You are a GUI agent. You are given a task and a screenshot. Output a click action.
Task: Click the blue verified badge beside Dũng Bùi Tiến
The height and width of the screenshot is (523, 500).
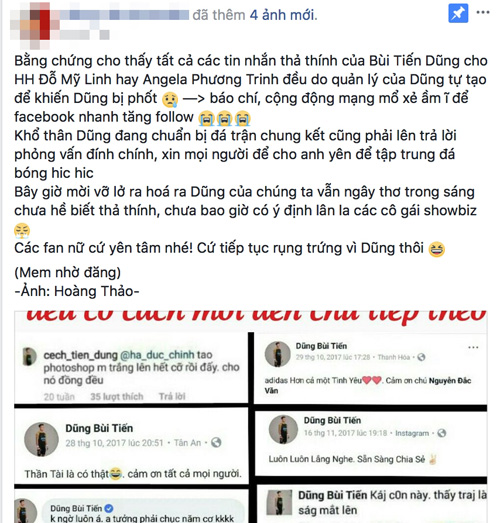(109, 508)
